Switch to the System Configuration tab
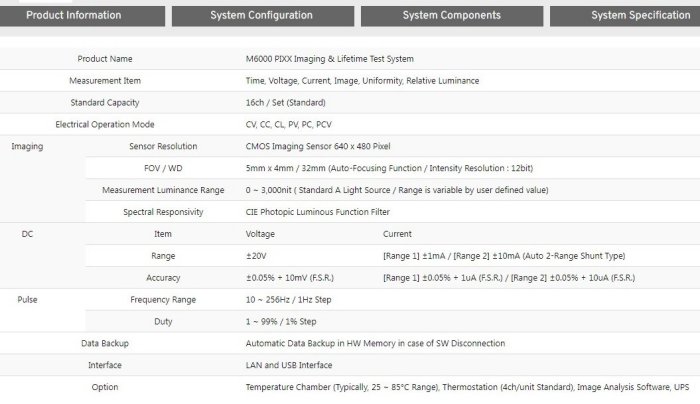 262,16
